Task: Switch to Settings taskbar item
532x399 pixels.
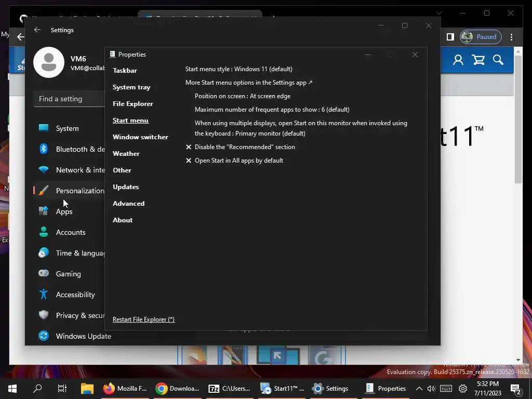Action: pos(331,389)
